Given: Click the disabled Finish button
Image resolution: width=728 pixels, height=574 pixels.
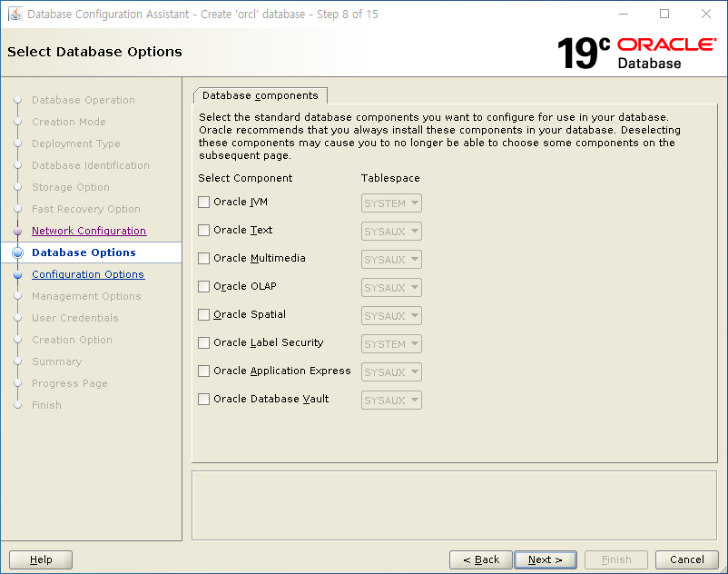Looking at the screenshot, I should [616, 559].
